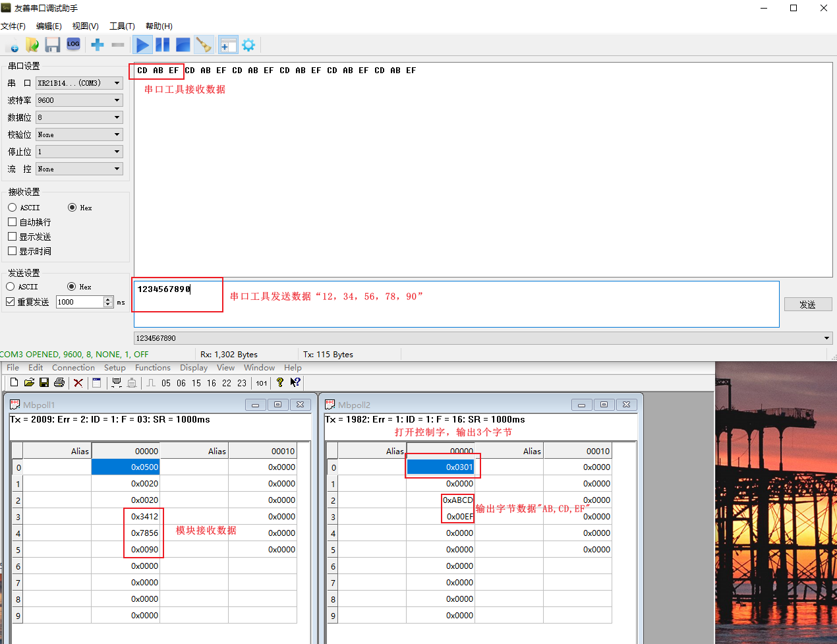Click the Modbus Poll connect icon
Viewport: 837px width, 644px height.
(x=117, y=383)
